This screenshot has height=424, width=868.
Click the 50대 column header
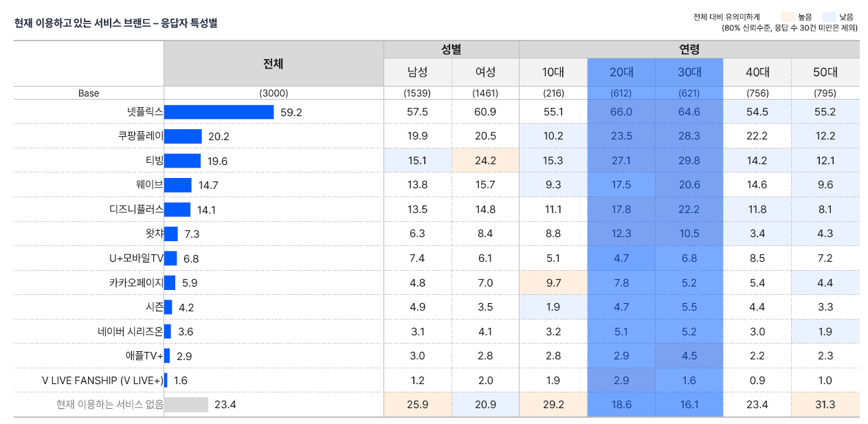pos(825,71)
